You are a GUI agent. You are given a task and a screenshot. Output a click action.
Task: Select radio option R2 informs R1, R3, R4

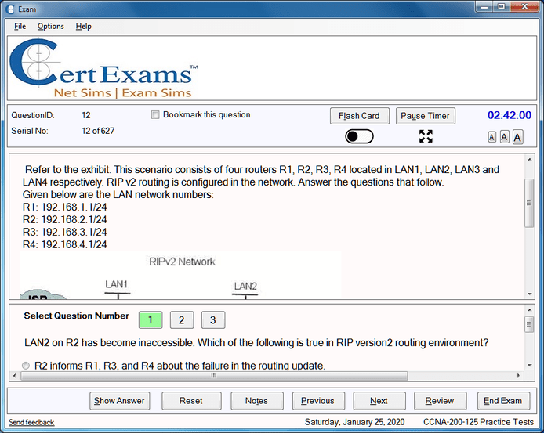point(26,366)
